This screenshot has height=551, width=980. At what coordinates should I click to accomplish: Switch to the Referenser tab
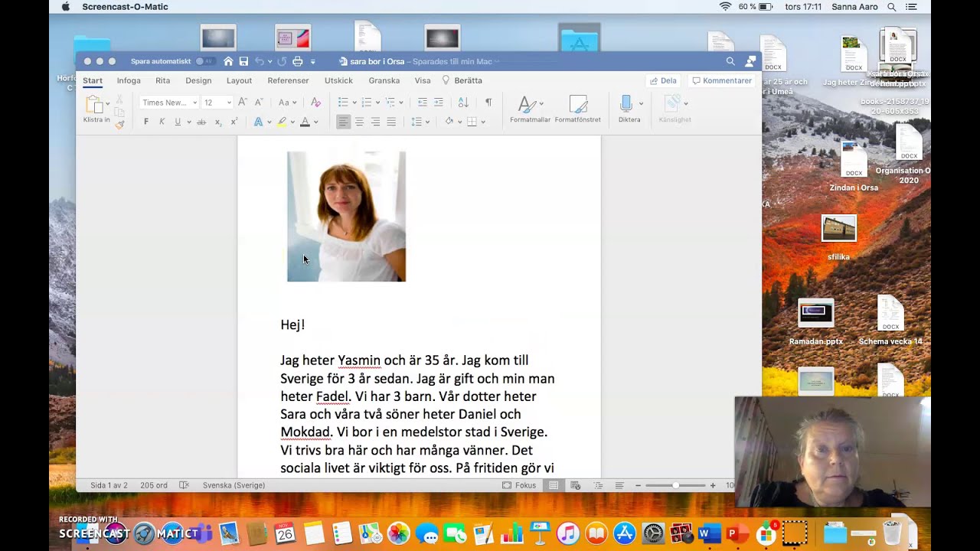(x=288, y=80)
